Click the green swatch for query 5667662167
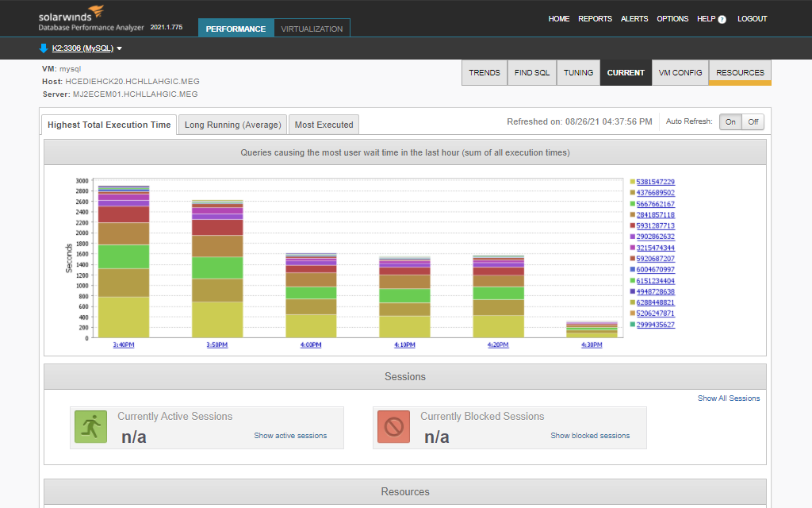Viewport: 812px width, 508px height. pyautogui.click(x=632, y=204)
